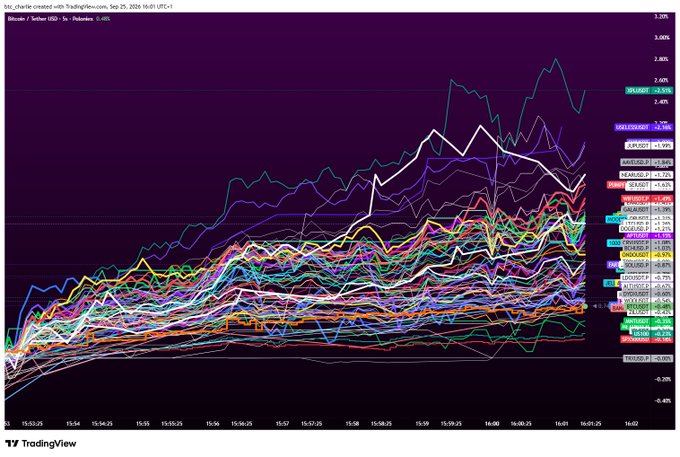
Task: Click the 15:54 time axis label
Action: click(73, 424)
